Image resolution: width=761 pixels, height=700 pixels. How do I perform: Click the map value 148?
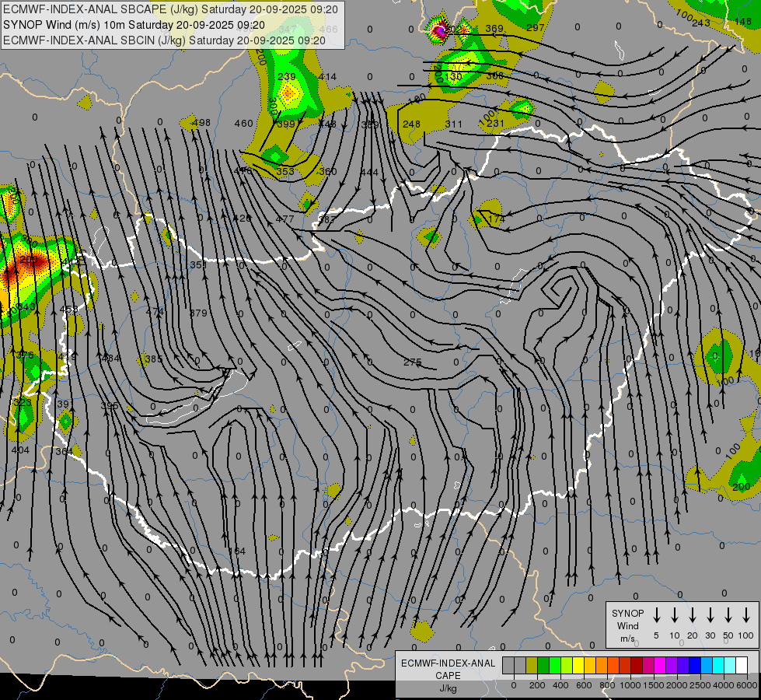pyautogui.click(x=743, y=21)
